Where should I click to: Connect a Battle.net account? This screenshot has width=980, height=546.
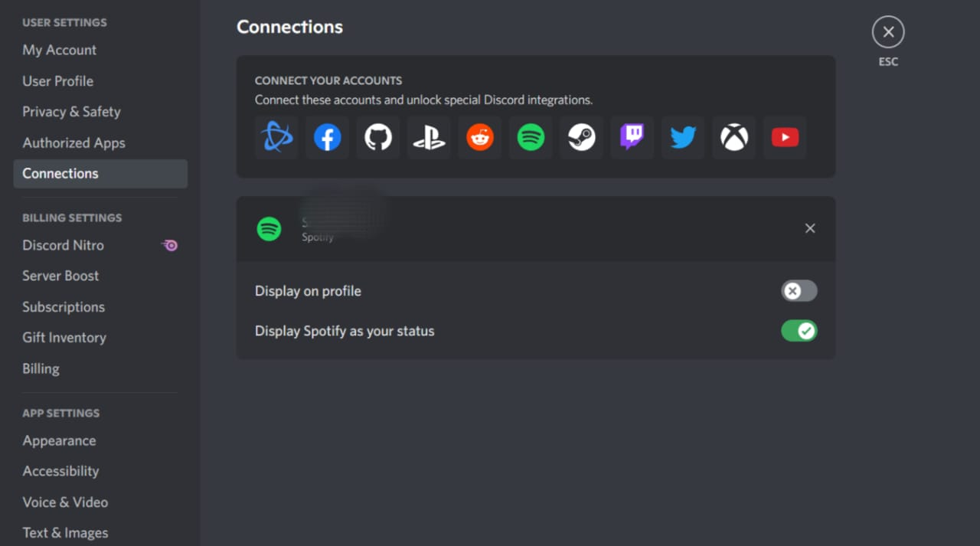tap(276, 138)
